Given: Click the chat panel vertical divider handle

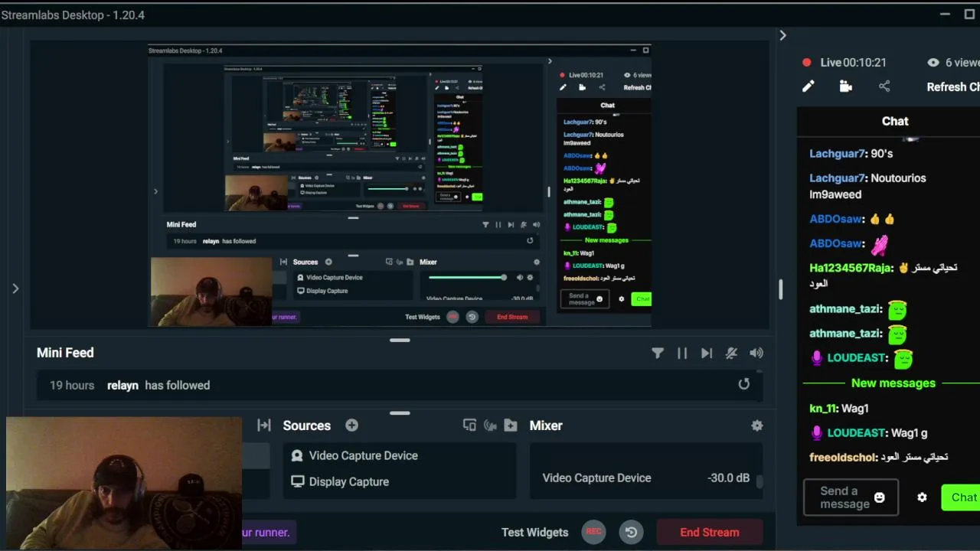Looking at the screenshot, I should (781, 289).
